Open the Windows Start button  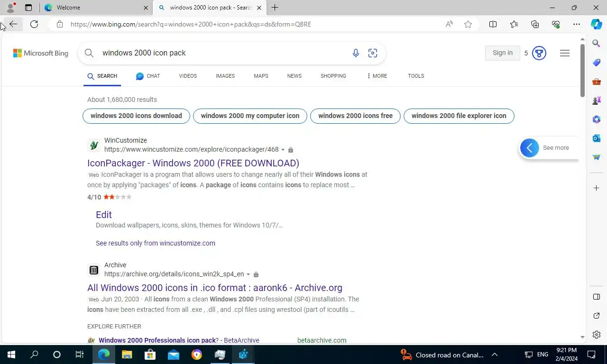coord(11,355)
